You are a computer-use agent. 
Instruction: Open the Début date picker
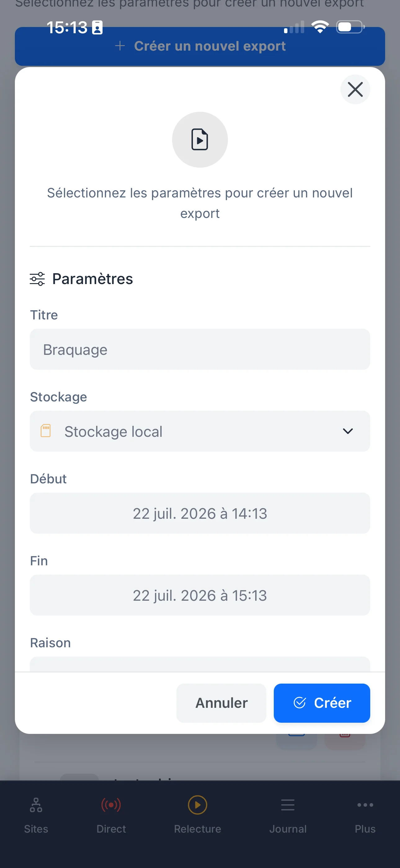(200, 513)
